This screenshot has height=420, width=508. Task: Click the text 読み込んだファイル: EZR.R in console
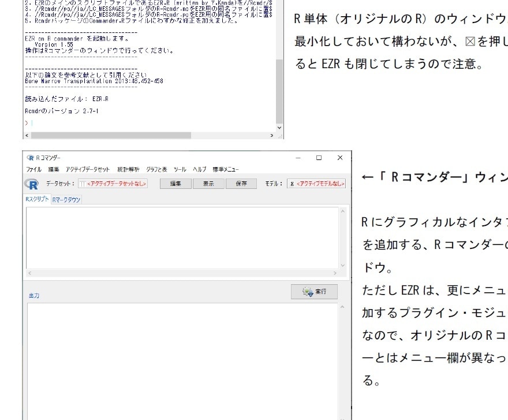[67, 99]
